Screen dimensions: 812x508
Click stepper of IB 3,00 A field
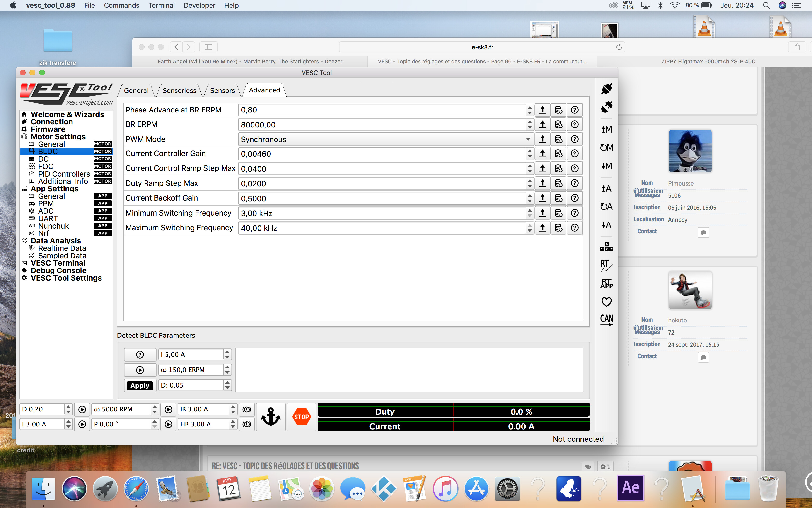click(x=233, y=409)
